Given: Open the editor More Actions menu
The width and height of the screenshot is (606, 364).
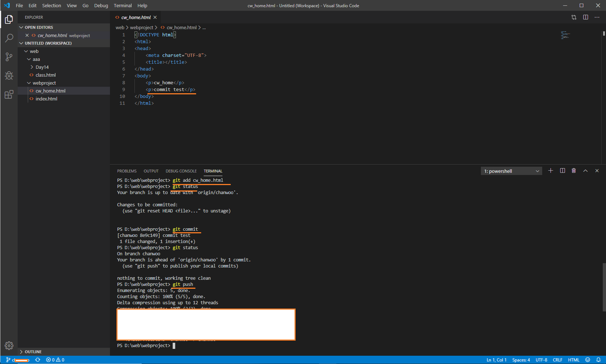Looking at the screenshot, I should 597,17.
